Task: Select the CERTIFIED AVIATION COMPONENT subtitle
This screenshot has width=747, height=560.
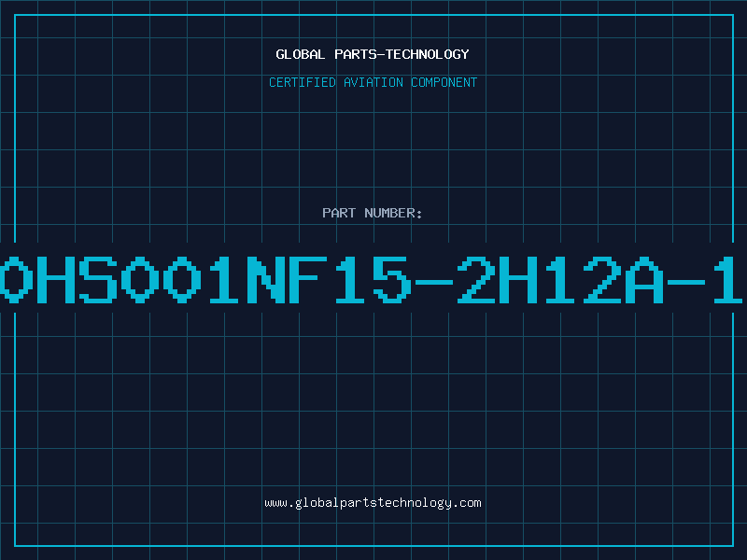Action: pos(373,82)
